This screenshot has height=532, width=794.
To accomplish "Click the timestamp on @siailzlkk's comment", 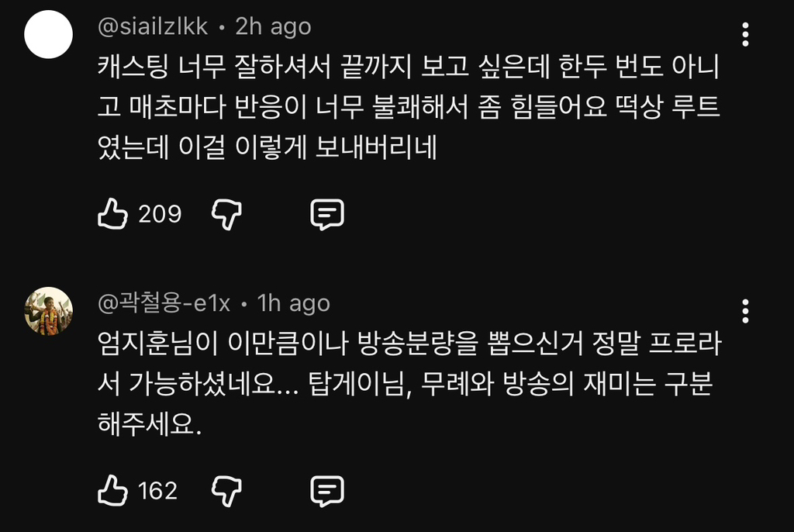I will (x=271, y=26).
